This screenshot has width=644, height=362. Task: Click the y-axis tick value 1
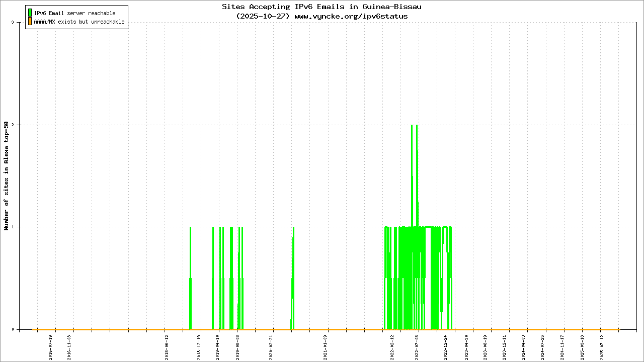coord(19,227)
